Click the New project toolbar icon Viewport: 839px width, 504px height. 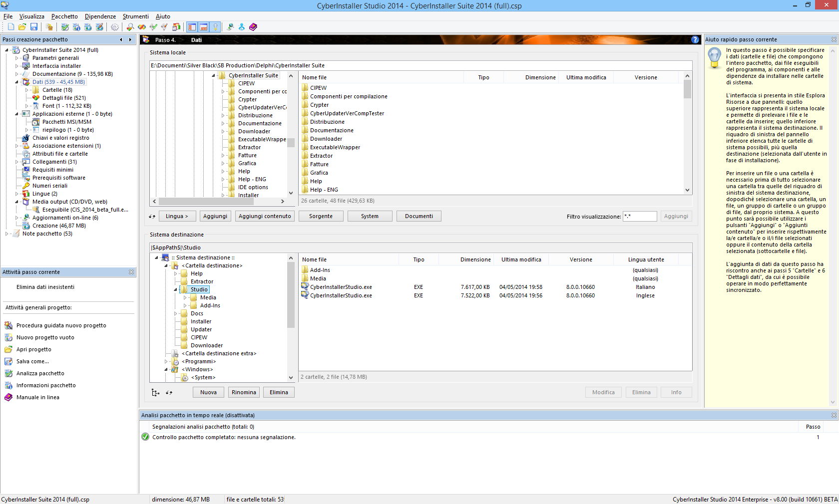[10, 27]
